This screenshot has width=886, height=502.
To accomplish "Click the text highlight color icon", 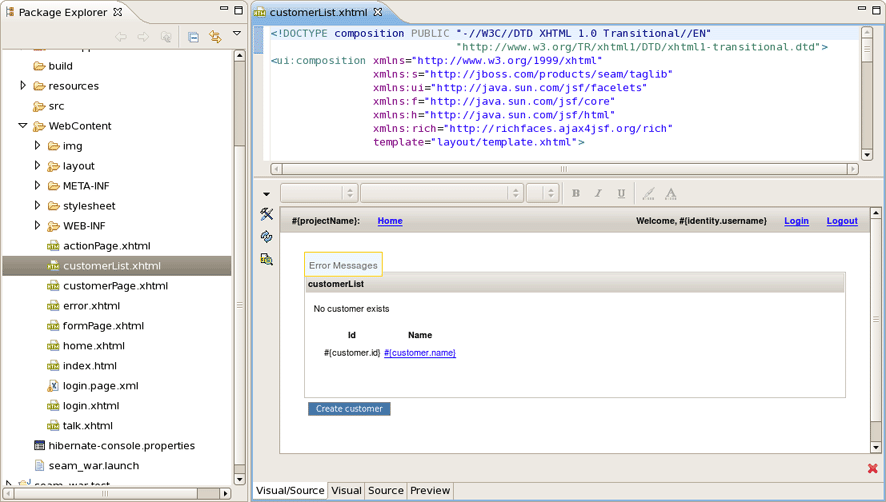I will [648, 193].
